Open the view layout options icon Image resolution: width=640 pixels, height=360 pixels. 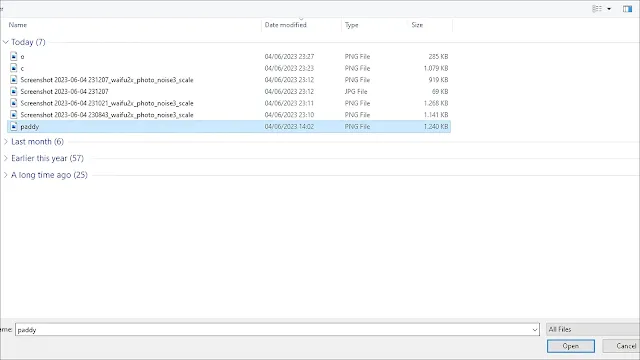[x=597, y=9]
